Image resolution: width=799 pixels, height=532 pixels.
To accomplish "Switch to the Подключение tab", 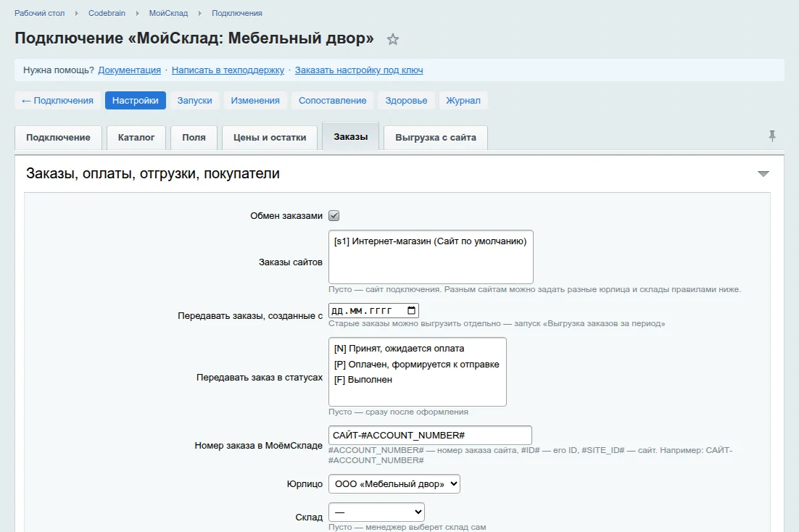I will pos(58,138).
